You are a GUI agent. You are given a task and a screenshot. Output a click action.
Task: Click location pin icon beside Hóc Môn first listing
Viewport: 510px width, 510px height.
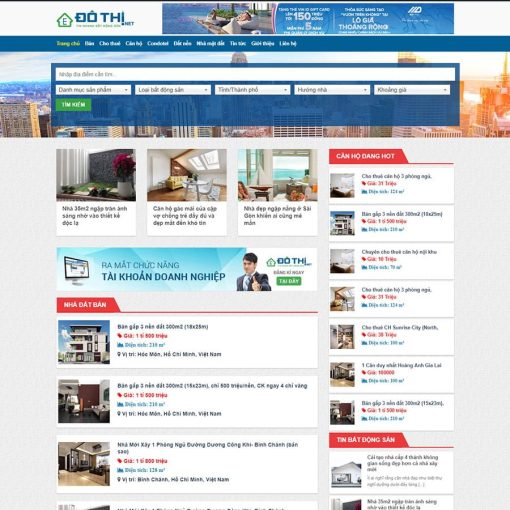(119, 354)
